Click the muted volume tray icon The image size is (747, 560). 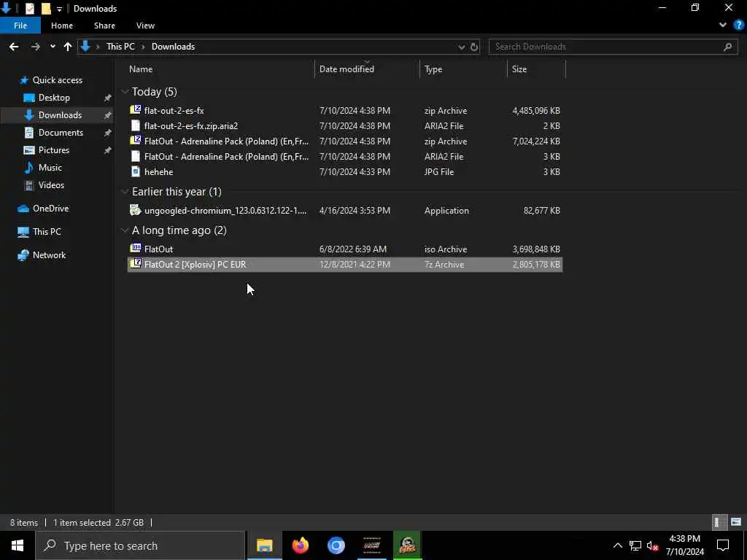point(652,545)
